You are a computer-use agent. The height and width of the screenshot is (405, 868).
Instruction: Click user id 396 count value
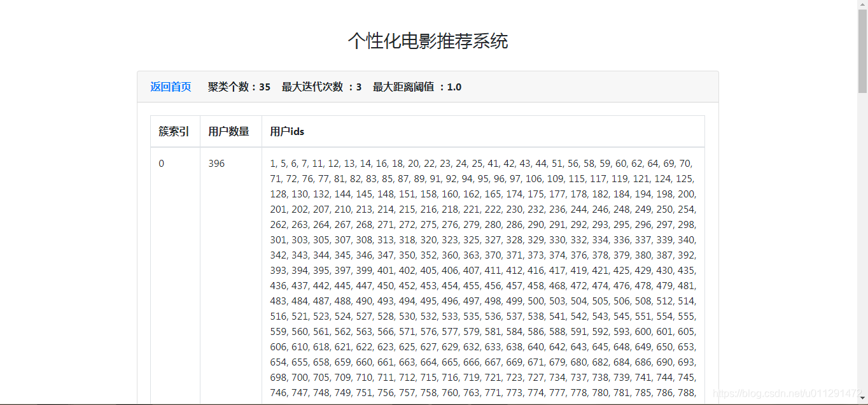[216, 163]
